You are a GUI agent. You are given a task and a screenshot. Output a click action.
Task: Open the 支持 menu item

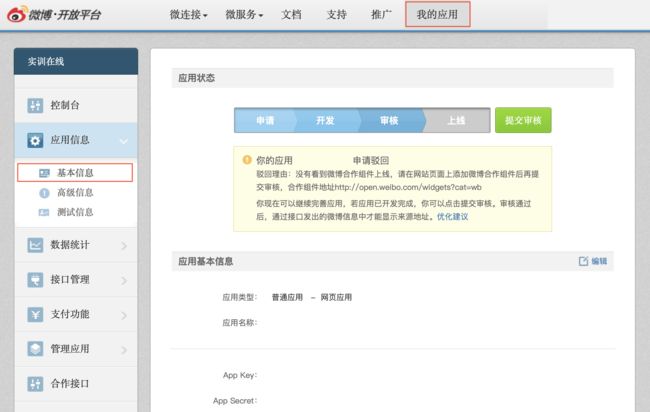(x=336, y=15)
